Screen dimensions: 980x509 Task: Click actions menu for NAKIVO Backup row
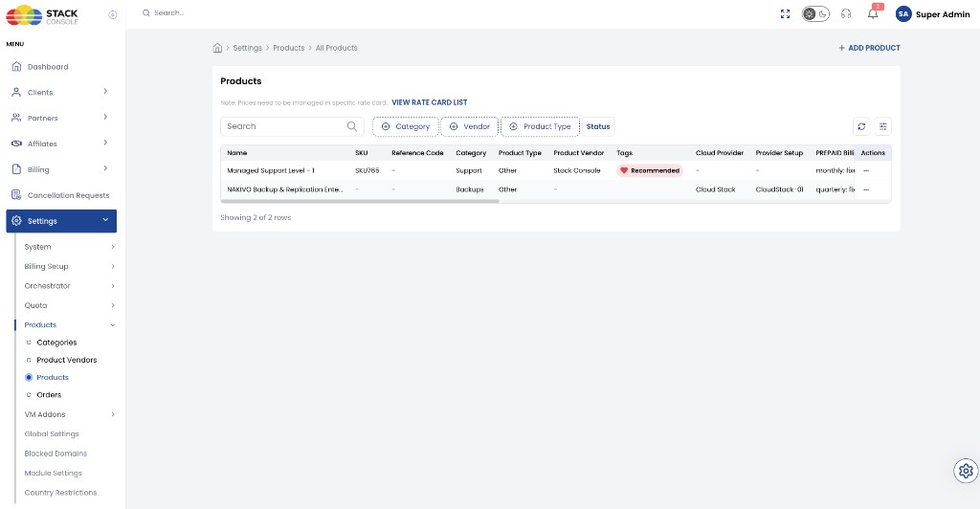click(x=866, y=189)
